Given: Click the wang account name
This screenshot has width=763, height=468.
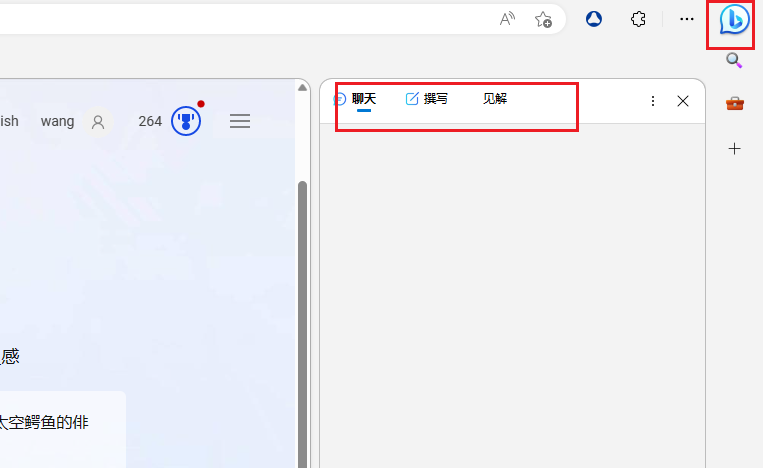Looking at the screenshot, I should [57, 121].
